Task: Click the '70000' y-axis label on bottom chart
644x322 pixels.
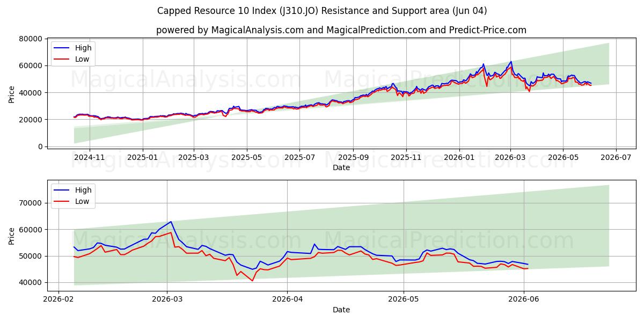Action: click(31, 203)
